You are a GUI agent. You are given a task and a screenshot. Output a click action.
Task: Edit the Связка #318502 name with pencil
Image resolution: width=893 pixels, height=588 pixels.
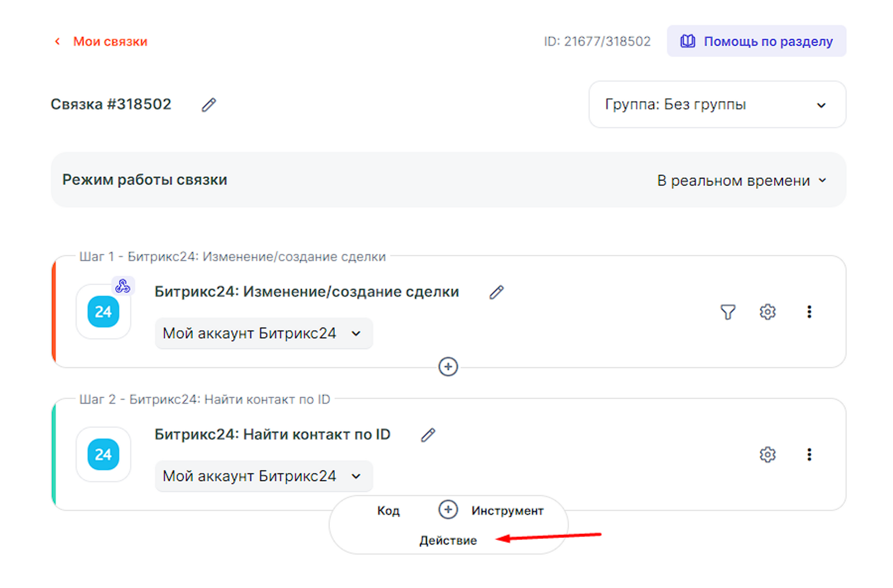coord(209,105)
